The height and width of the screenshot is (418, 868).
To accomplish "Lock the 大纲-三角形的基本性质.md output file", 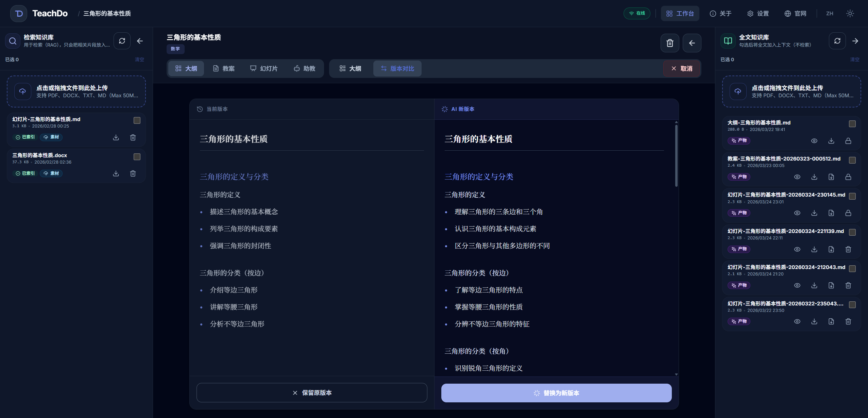I will pyautogui.click(x=848, y=140).
